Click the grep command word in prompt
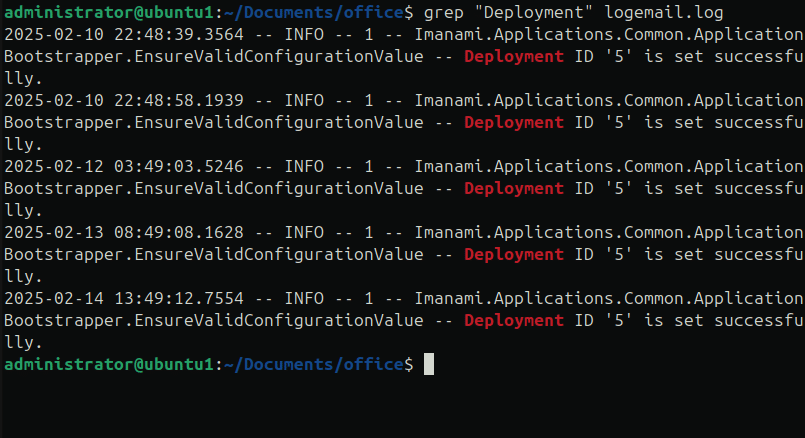Screen dimensions: 805x438 coord(444,12)
